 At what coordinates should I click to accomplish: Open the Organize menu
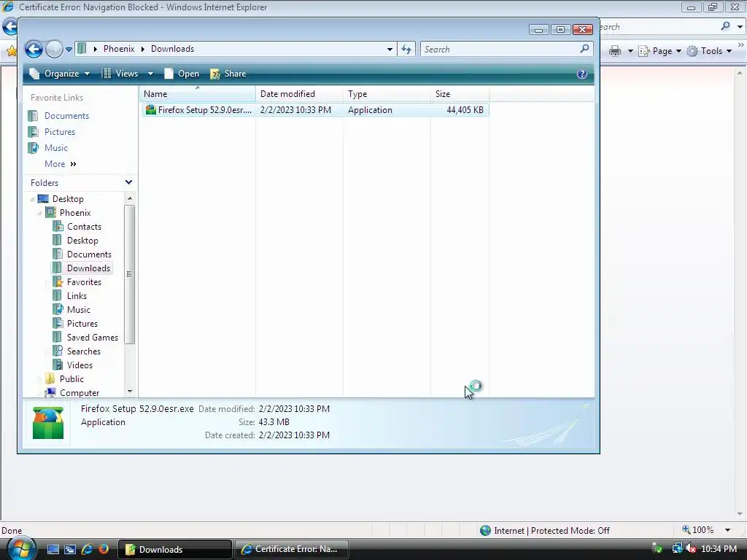pos(60,74)
